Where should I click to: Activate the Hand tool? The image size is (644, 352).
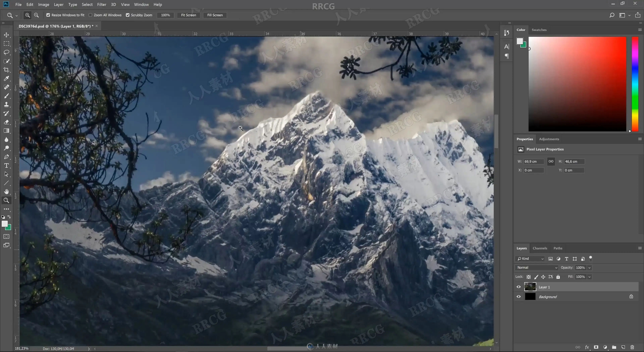point(6,192)
